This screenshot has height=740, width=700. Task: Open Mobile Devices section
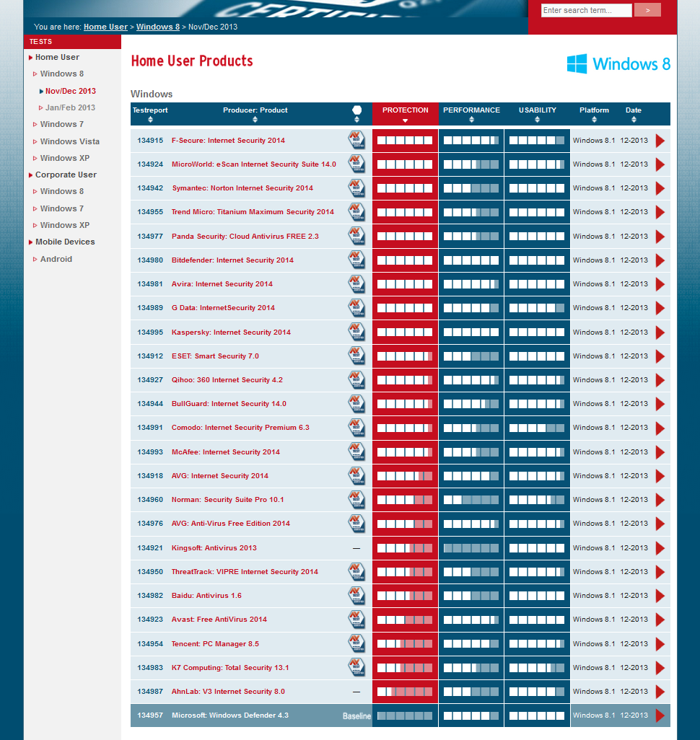pos(65,242)
